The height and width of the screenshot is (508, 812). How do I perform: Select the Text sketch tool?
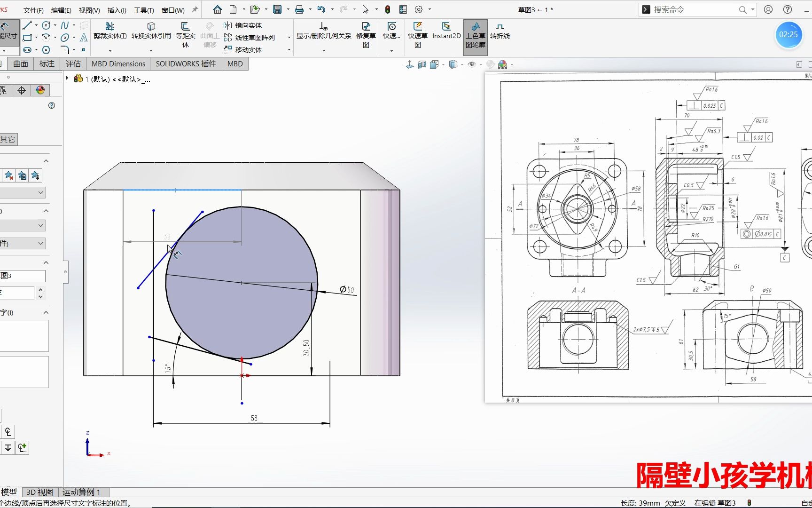pos(84,38)
